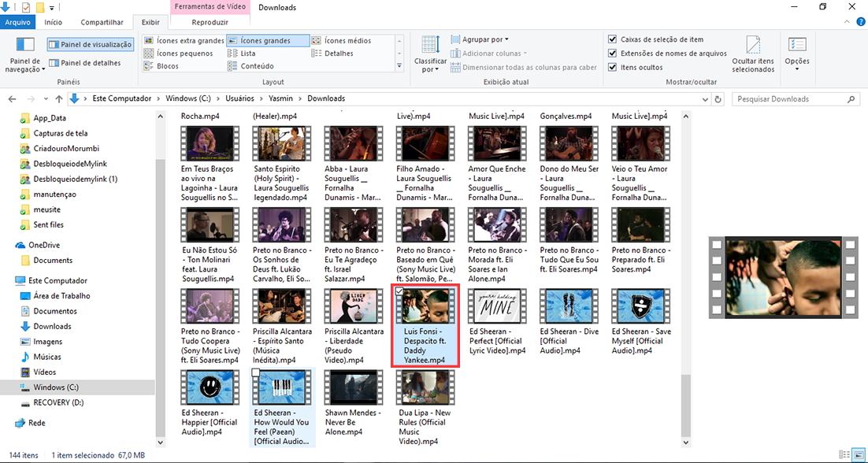Screen dimensions: 868x463
Task: Click navigation pane scrollbar up arrow
Action: point(161,117)
